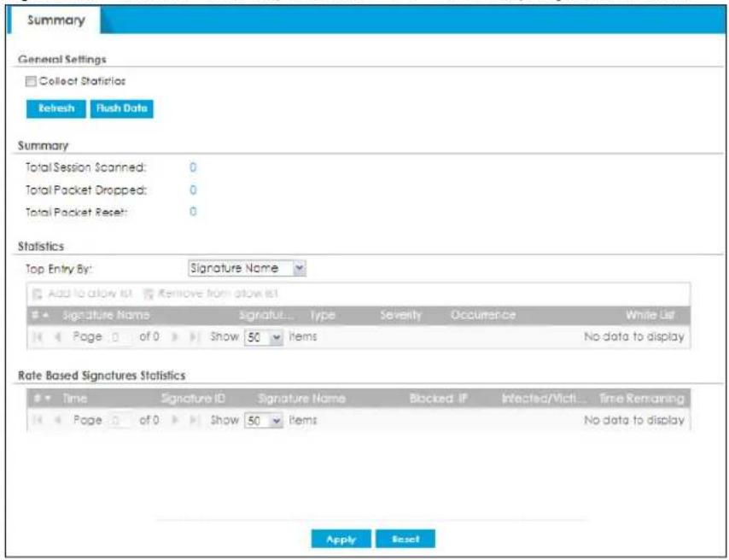Open the Top Entry By dropdown

point(247,268)
